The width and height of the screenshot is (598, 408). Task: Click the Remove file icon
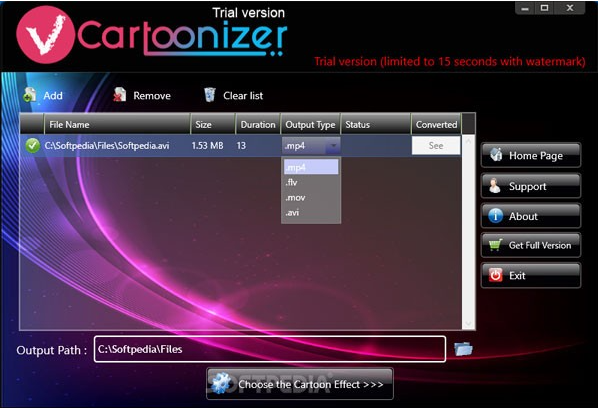[x=119, y=95]
